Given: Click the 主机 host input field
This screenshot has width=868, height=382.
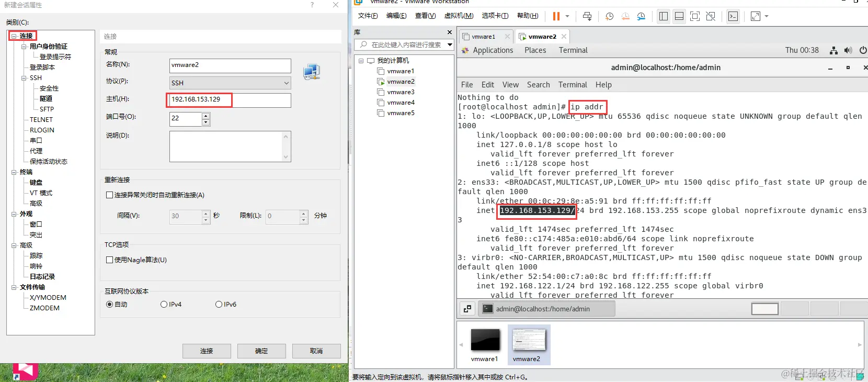Looking at the screenshot, I should coord(230,100).
